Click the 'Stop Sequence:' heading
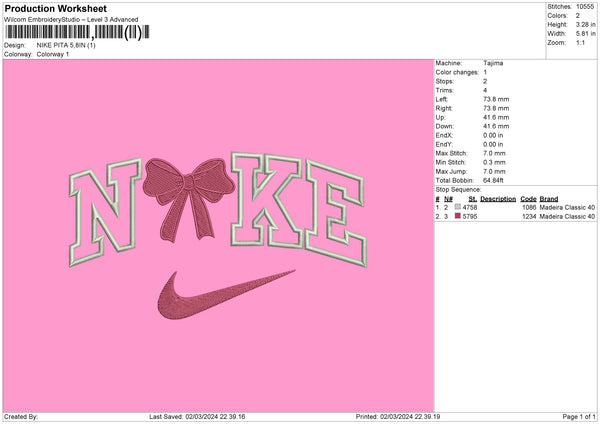 point(458,189)
